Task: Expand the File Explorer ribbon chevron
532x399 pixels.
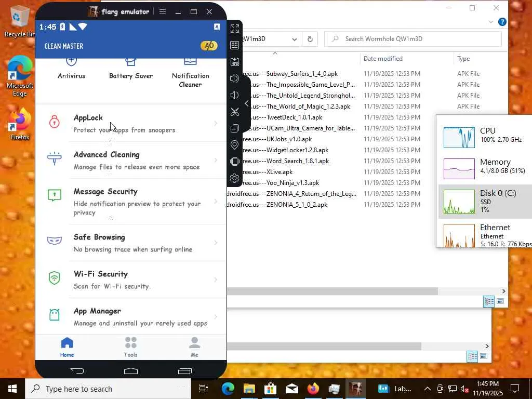Action: pyautogui.click(x=490, y=22)
